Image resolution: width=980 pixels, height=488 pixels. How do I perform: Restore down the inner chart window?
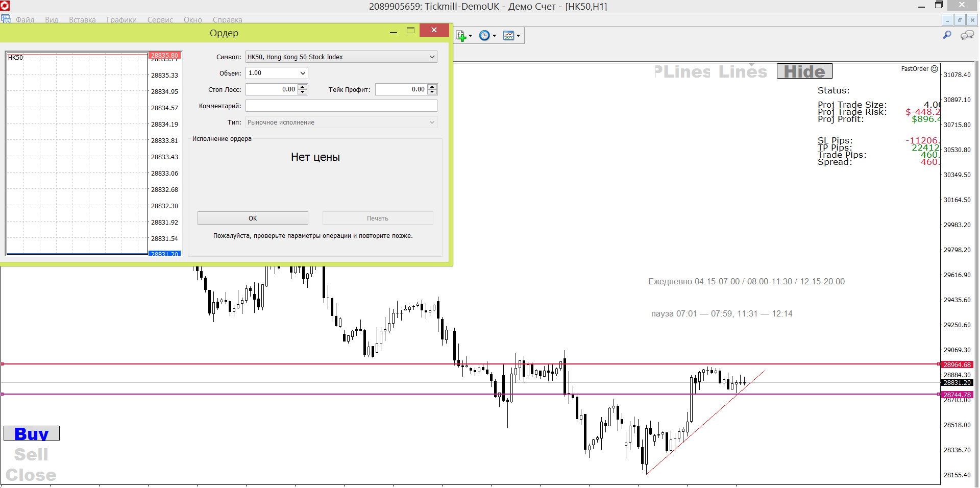[x=960, y=20]
